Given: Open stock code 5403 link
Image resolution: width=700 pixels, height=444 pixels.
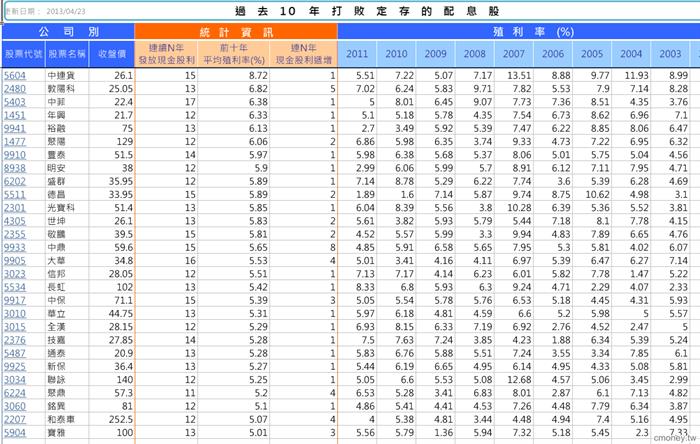Looking at the screenshot, I should point(15,102).
